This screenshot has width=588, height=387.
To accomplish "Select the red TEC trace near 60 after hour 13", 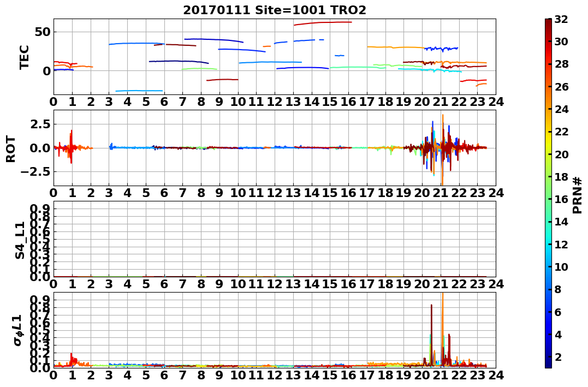I will click(x=323, y=23).
